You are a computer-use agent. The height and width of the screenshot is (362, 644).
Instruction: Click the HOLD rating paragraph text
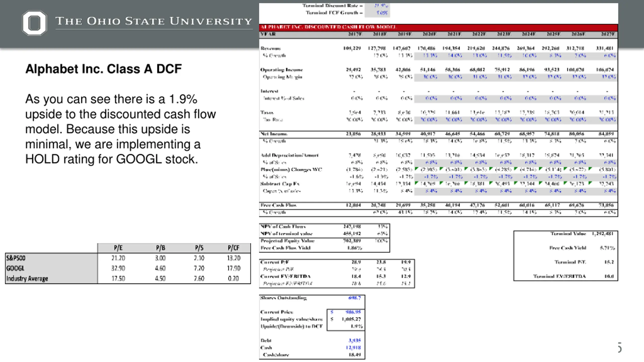120,129
